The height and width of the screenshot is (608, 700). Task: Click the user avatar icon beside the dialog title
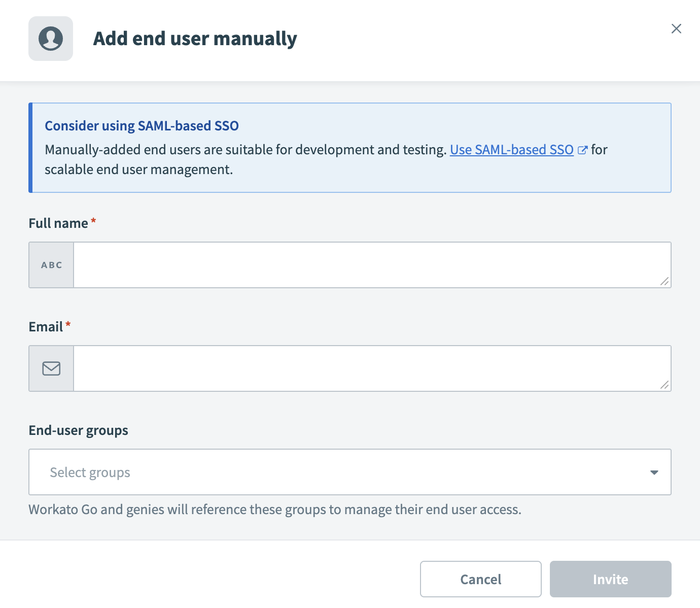point(51,38)
